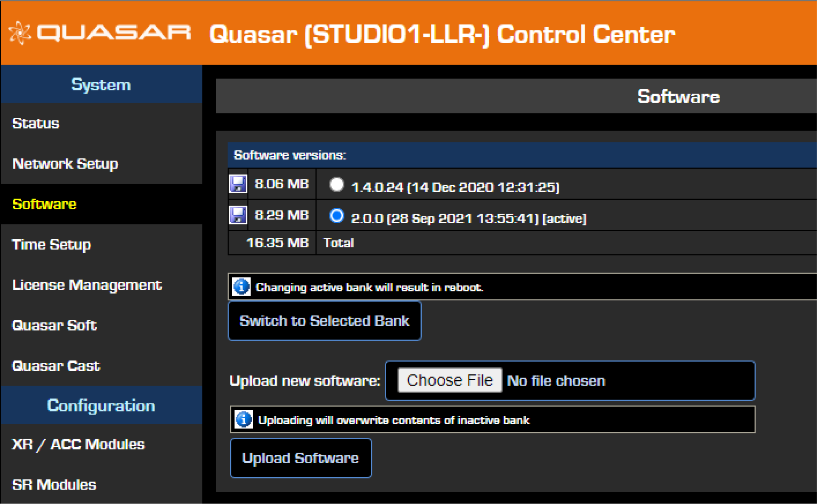Viewport: 817px width, 504px height.
Task: Click the '8.06 MB' size cell
Action: pyautogui.click(x=282, y=184)
